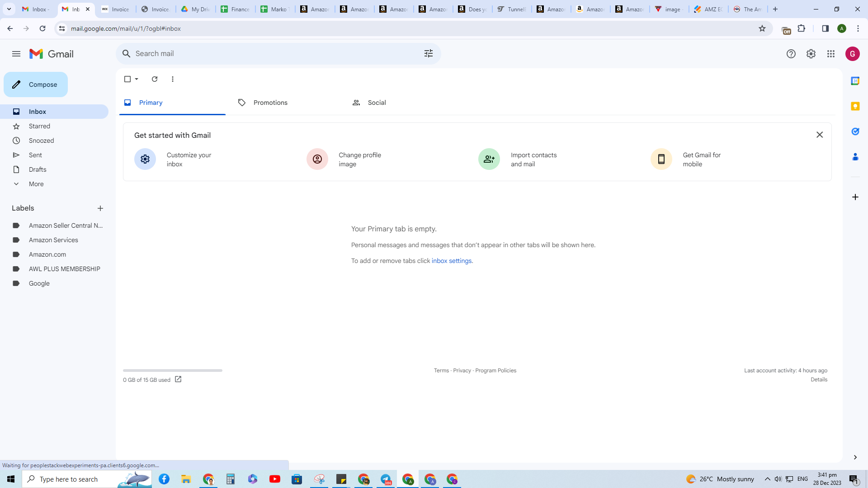Viewport: 868px width, 488px height.
Task: Open the Privacy link
Action: click(x=462, y=371)
